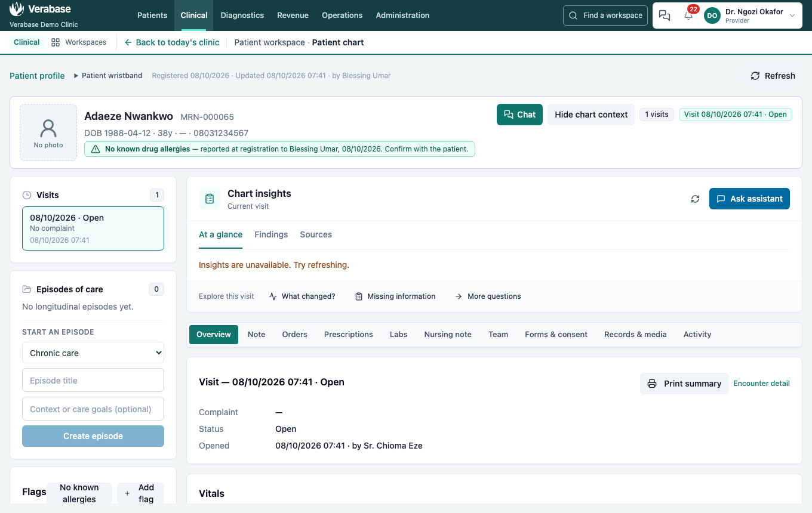The height and width of the screenshot is (513, 812).
Task: Switch to the Sources tab
Action: (316, 234)
